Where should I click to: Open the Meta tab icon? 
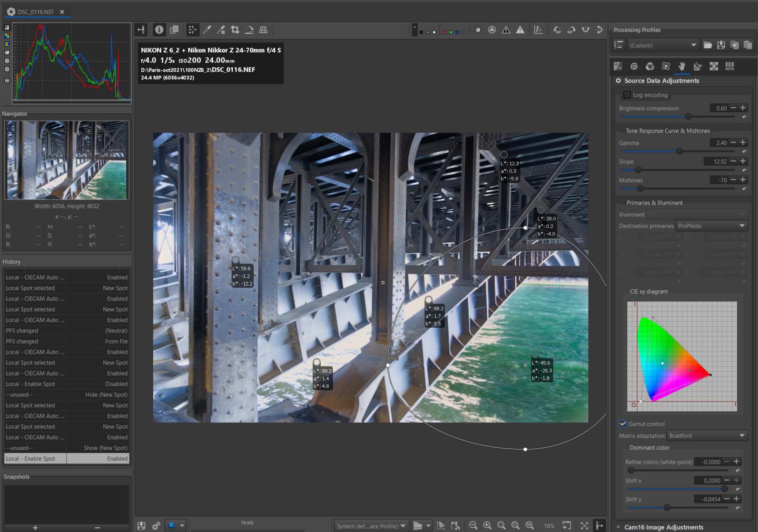729,67
